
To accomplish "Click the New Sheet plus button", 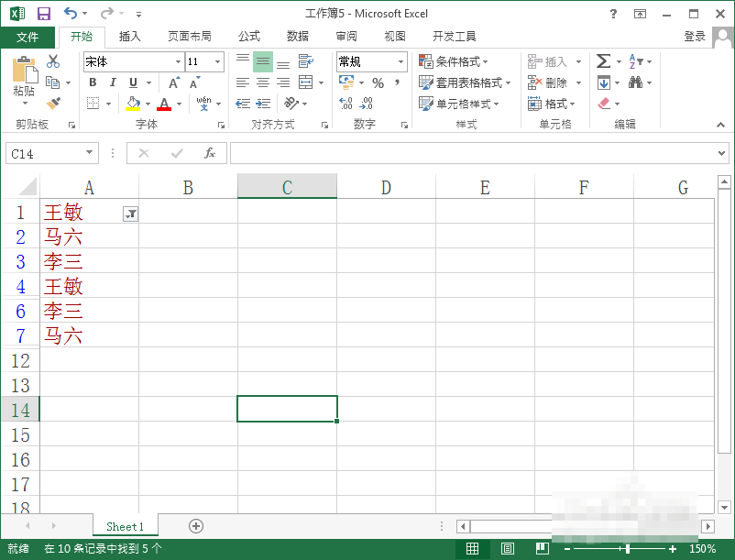I will (x=195, y=526).
